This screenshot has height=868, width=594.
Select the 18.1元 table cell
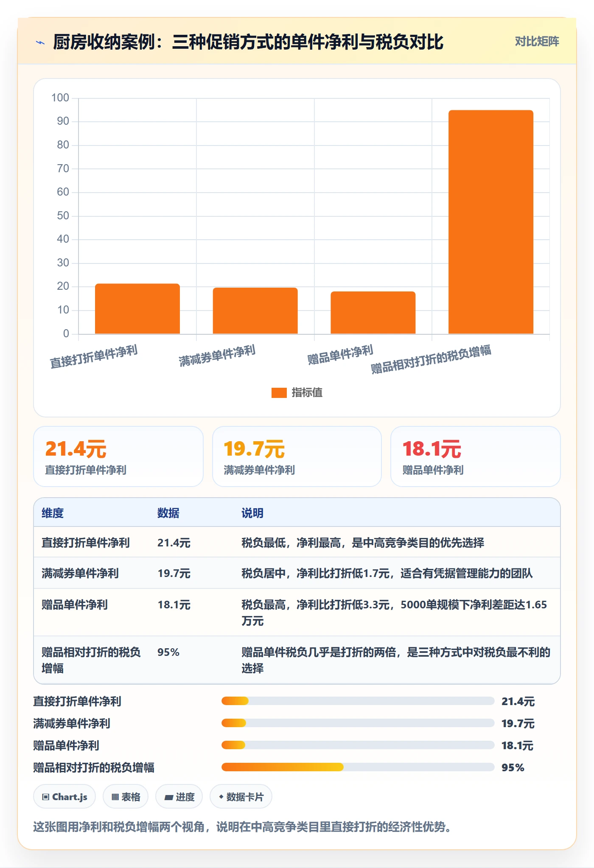pos(174,605)
